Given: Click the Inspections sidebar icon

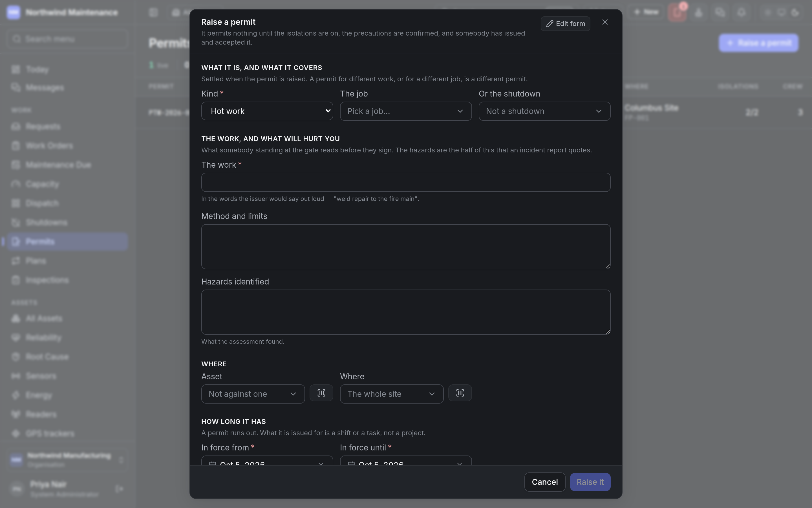Looking at the screenshot, I should 16,280.
